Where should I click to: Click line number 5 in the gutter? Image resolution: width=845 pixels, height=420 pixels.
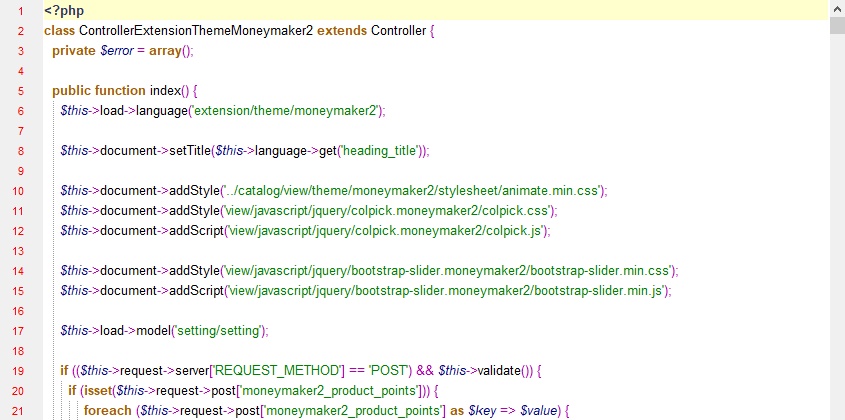(x=21, y=90)
